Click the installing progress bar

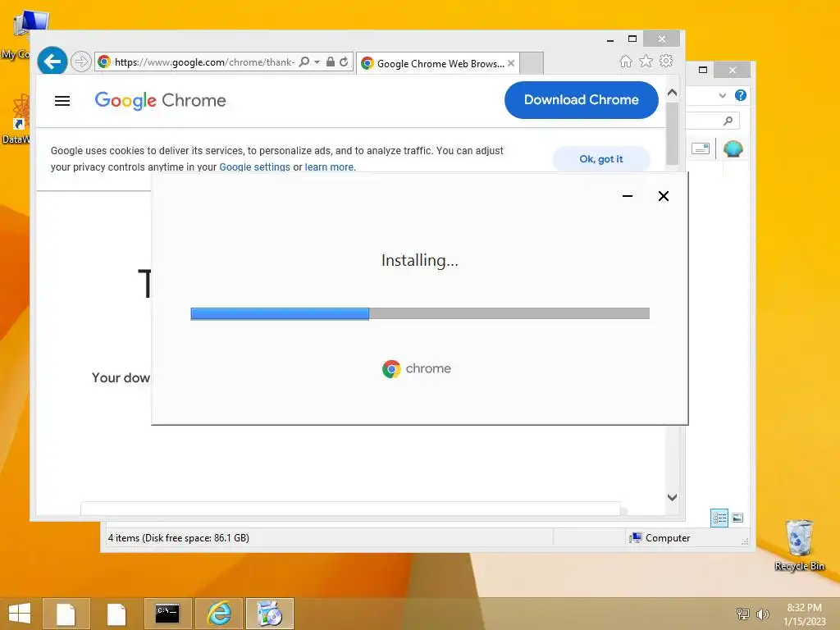(x=420, y=314)
